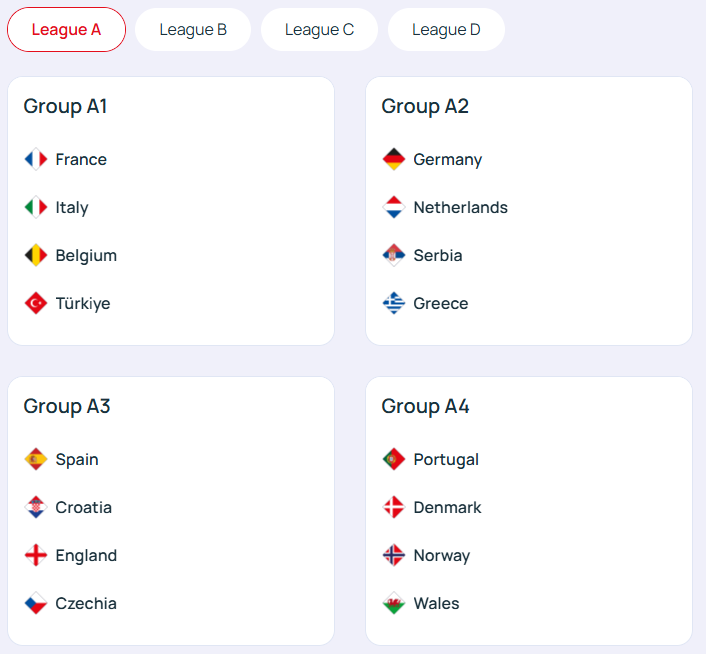706x654 pixels.
Task: Open the League C tab
Action: coord(319,29)
